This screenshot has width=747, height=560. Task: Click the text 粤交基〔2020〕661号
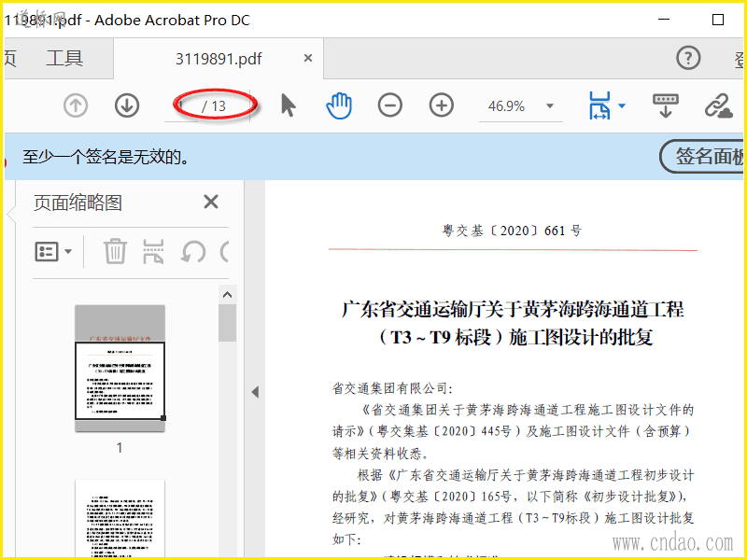coord(512,231)
